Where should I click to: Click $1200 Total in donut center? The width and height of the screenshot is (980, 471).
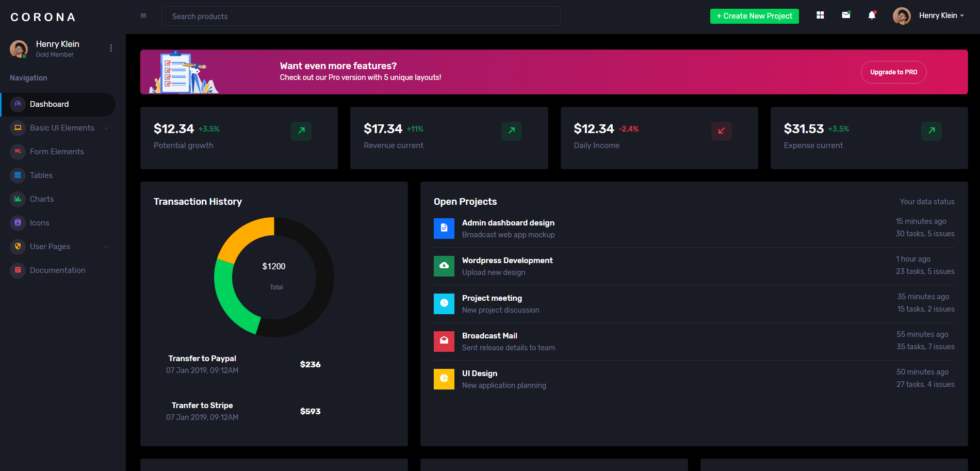pos(274,276)
